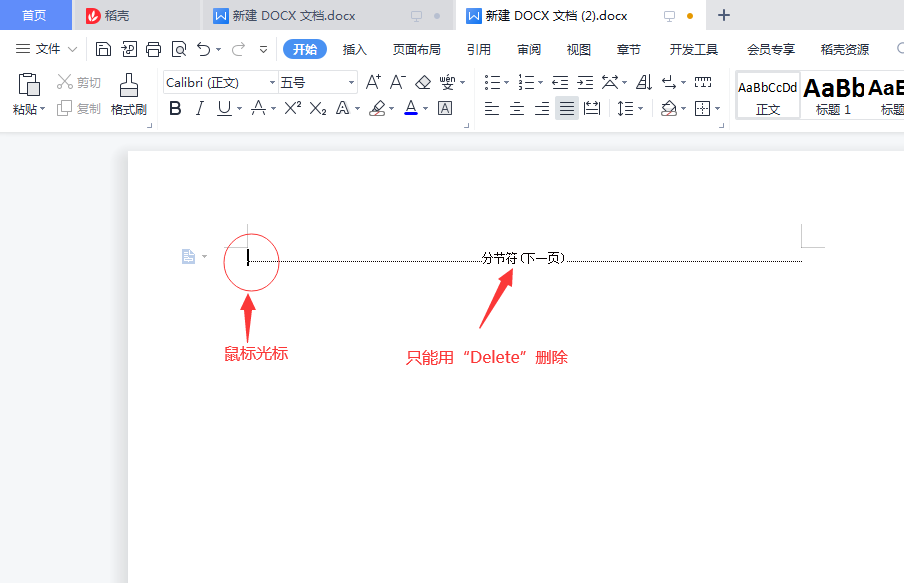Decrease font size with A- icon

398,82
